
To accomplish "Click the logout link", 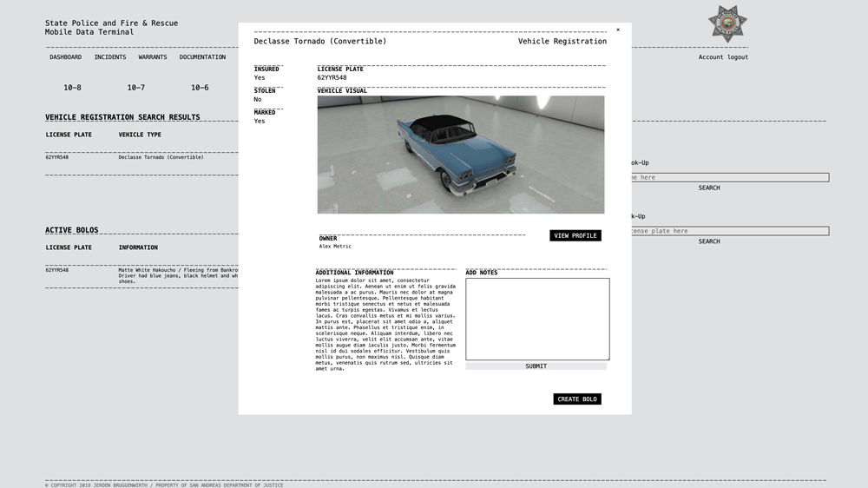I will coord(738,57).
